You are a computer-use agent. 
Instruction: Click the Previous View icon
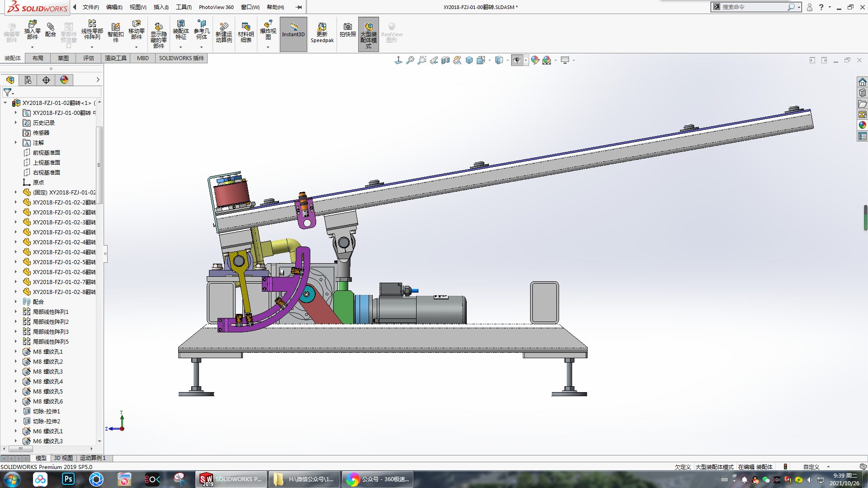click(x=434, y=60)
